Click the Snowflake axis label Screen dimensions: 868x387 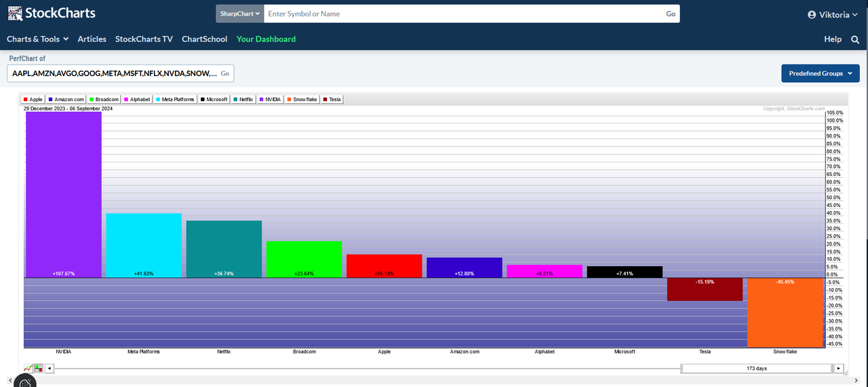click(x=785, y=352)
